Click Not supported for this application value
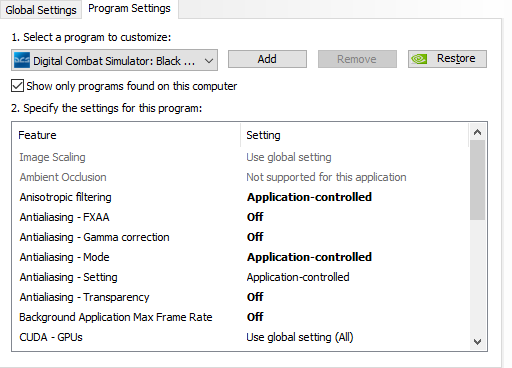This screenshot has width=512, height=368. (x=326, y=177)
